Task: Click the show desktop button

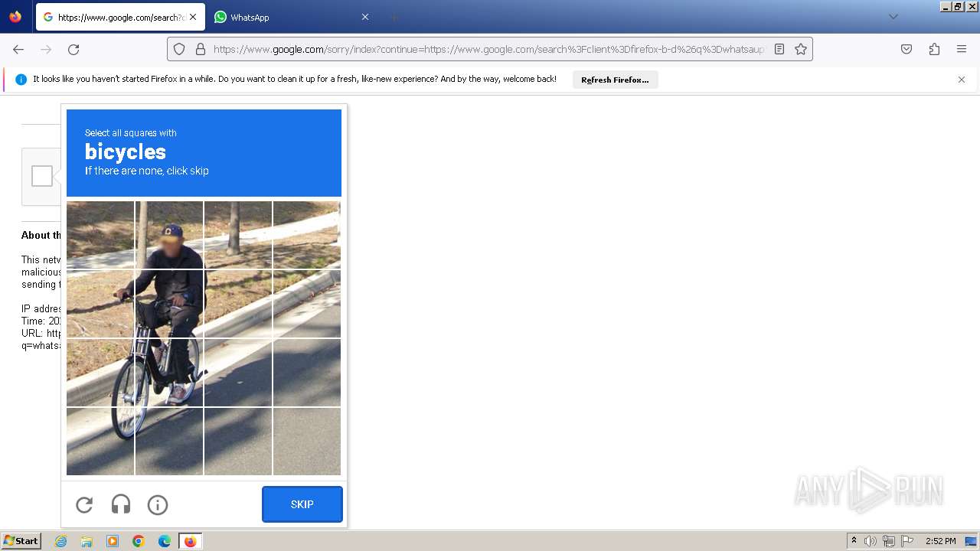Action: [972, 541]
